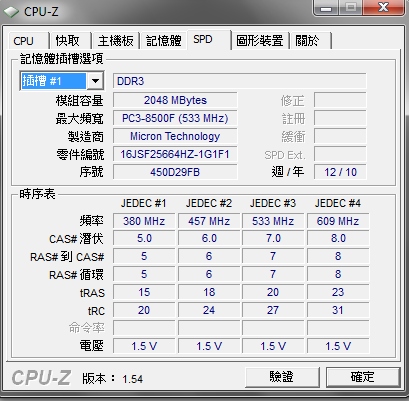Click the PC3-8500F (533 MHz) bandwidth value

[175, 118]
